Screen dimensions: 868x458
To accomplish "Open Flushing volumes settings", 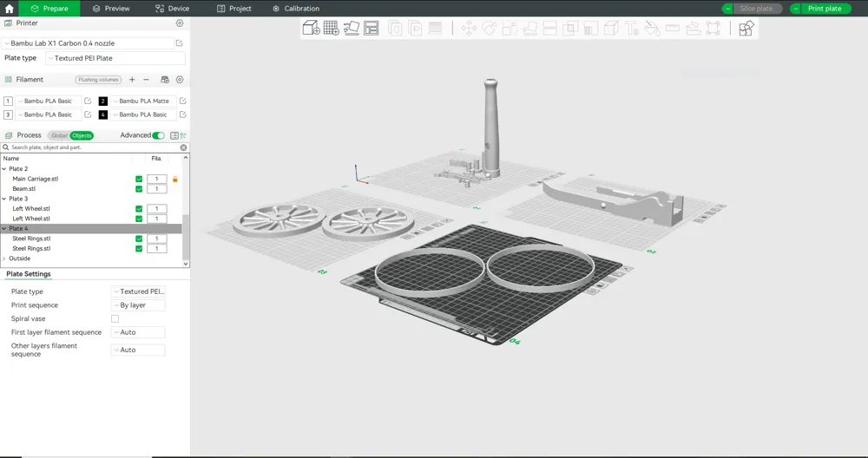I will click(x=99, y=80).
